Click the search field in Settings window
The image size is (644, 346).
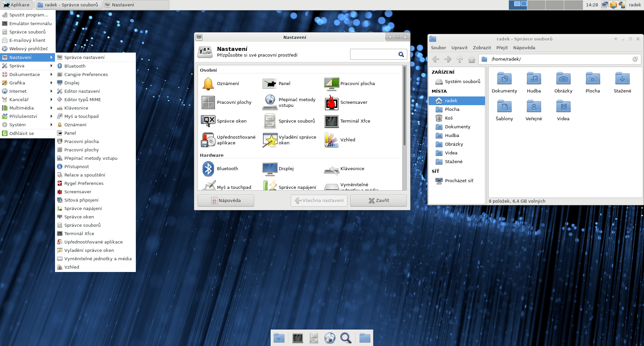[x=374, y=55]
